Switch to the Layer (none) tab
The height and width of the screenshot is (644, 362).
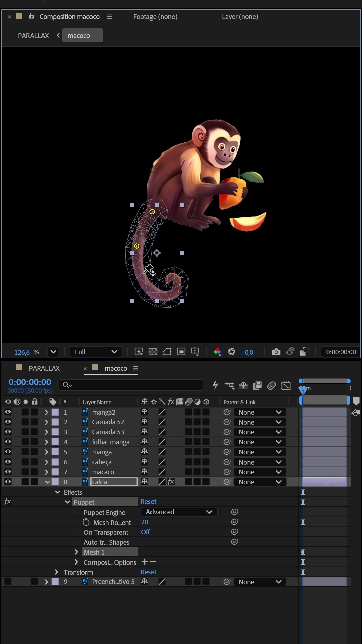coord(240,17)
